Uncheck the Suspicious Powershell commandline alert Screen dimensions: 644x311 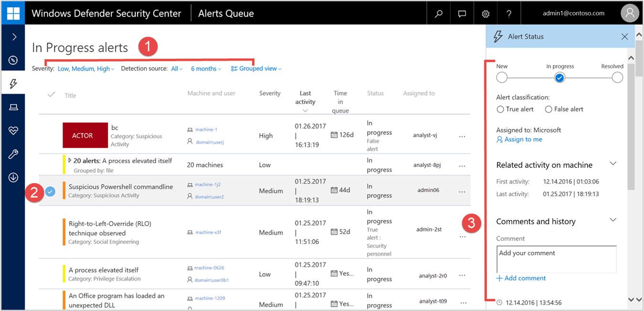[51, 191]
